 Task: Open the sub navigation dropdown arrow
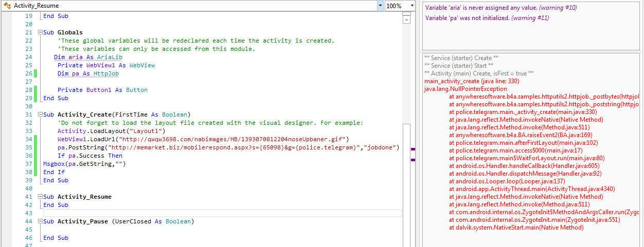click(380, 6)
